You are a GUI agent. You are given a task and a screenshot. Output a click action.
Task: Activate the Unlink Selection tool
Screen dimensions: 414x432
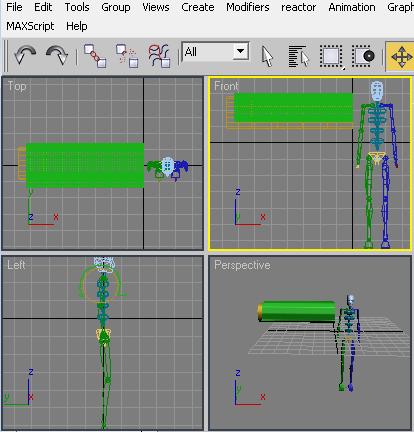click(x=127, y=56)
